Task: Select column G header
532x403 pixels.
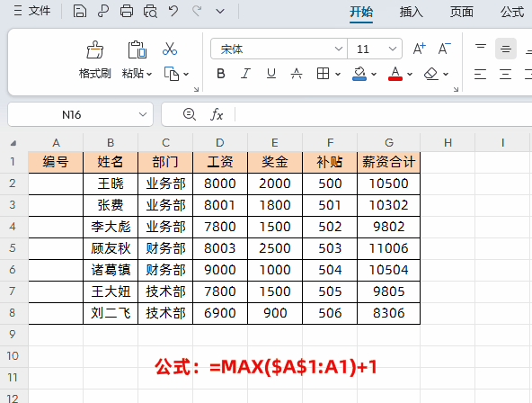Action: click(x=389, y=143)
